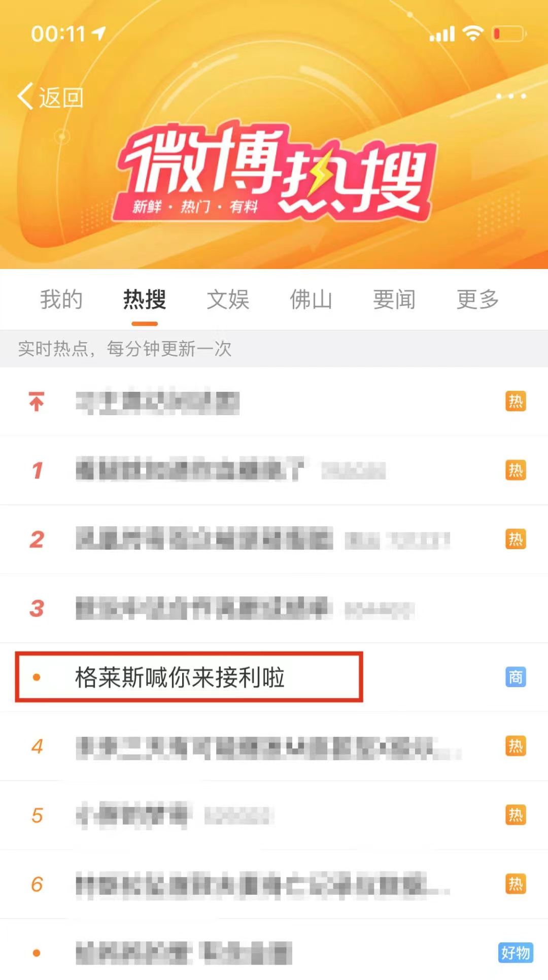548x980 pixels.
Task: Open the three-dot more options menu
Action: (x=510, y=96)
